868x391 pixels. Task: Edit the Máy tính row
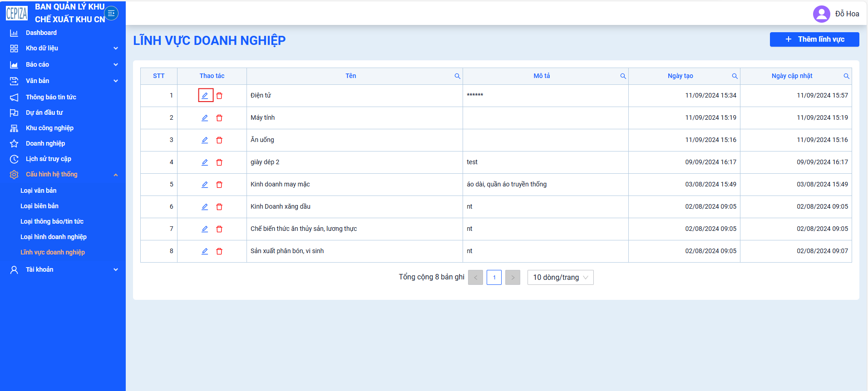click(x=205, y=118)
